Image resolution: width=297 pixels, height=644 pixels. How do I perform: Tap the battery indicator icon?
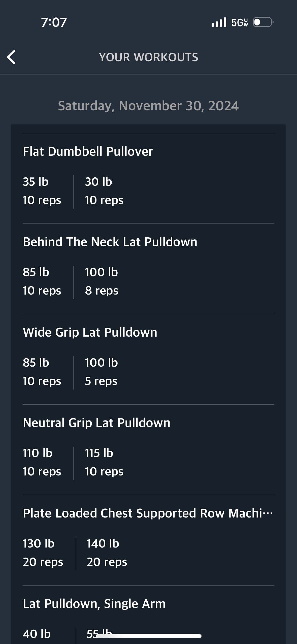click(x=263, y=22)
